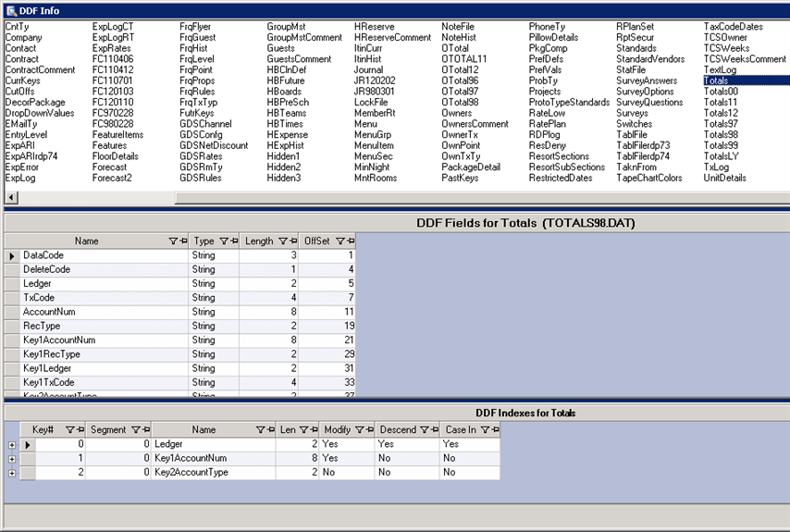This screenshot has height=532, width=790.
Task: Click the OffSet column filter icon
Action: tap(340, 241)
